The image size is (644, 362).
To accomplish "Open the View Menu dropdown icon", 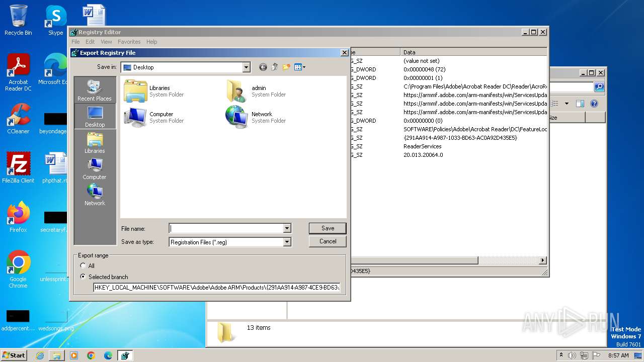I will pos(300,67).
